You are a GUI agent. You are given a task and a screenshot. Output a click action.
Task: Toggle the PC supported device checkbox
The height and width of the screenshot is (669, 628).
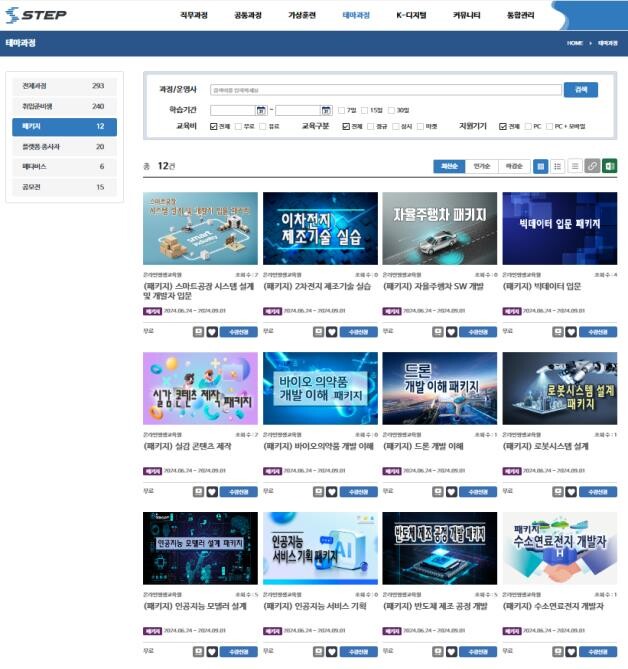coord(530,127)
